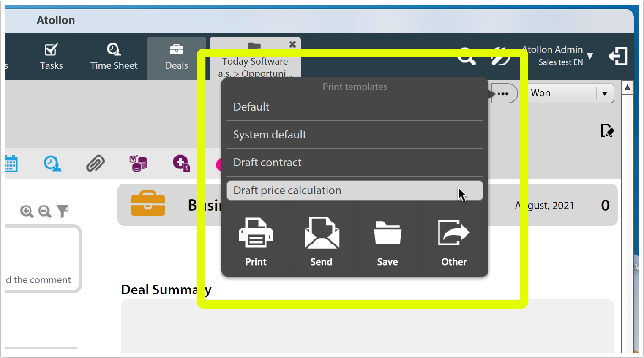The height and width of the screenshot is (358, 644).
Task: Choose the System default print template
Action: click(355, 135)
